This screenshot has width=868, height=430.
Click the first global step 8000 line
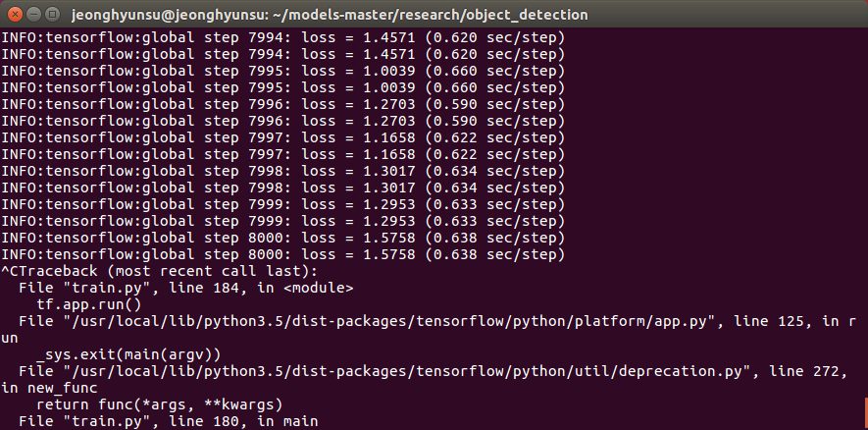[x=282, y=239]
